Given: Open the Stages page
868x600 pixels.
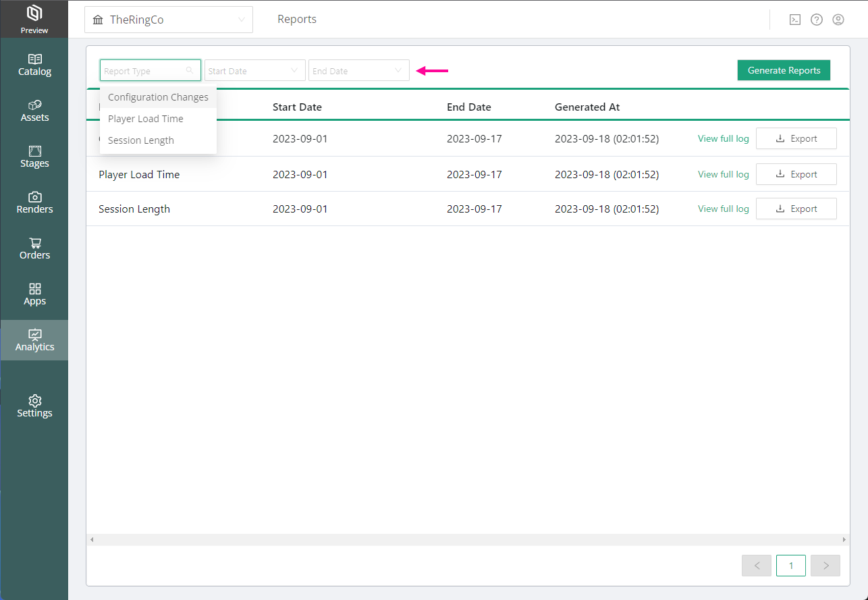Looking at the screenshot, I should [34, 157].
